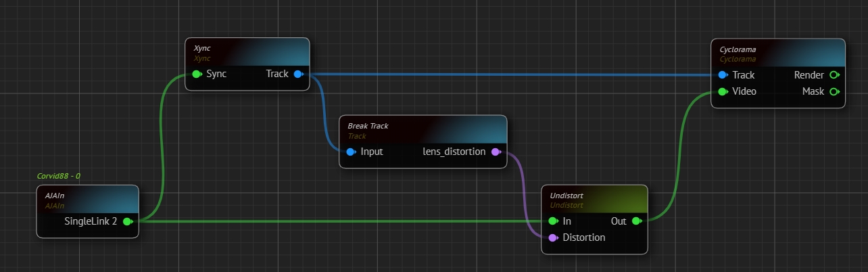Select the Cyclorama node header

pyautogui.click(x=777, y=53)
